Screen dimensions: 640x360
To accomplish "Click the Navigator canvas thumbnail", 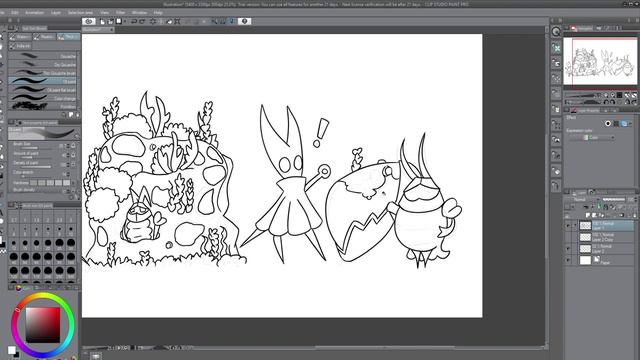I will (600, 61).
